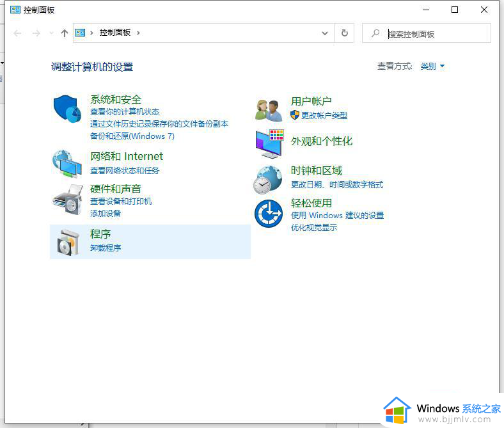Open recent locations dropdown arrow
The width and height of the screenshot is (504, 428).
pyautogui.click(x=51, y=33)
